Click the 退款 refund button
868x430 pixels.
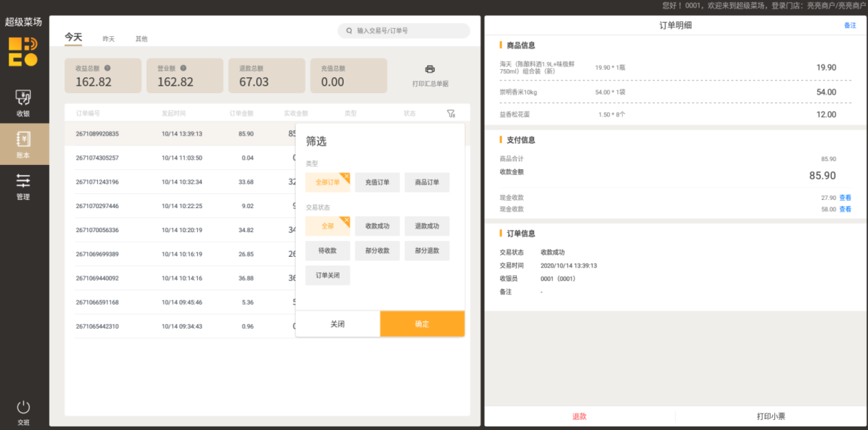tap(580, 416)
